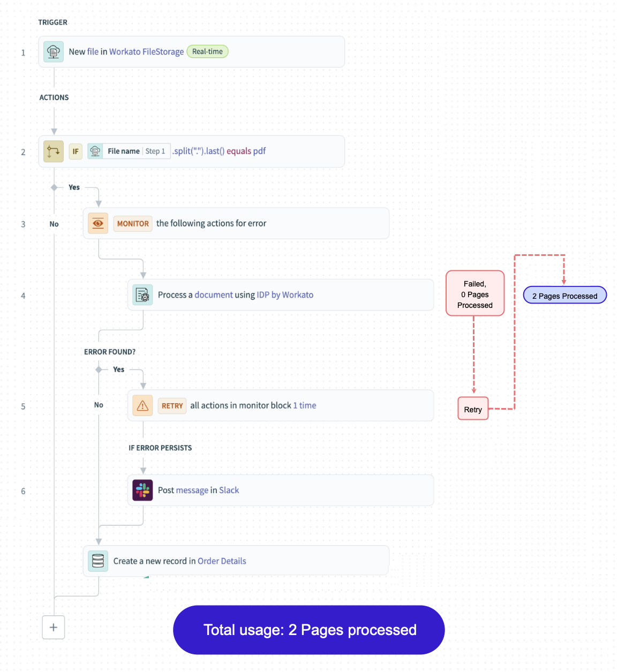Click the plus button to add a step

click(54, 627)
